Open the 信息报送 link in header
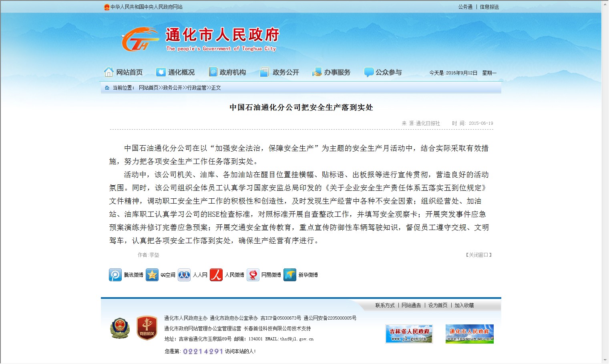609x364 pixels. point(489,7)
